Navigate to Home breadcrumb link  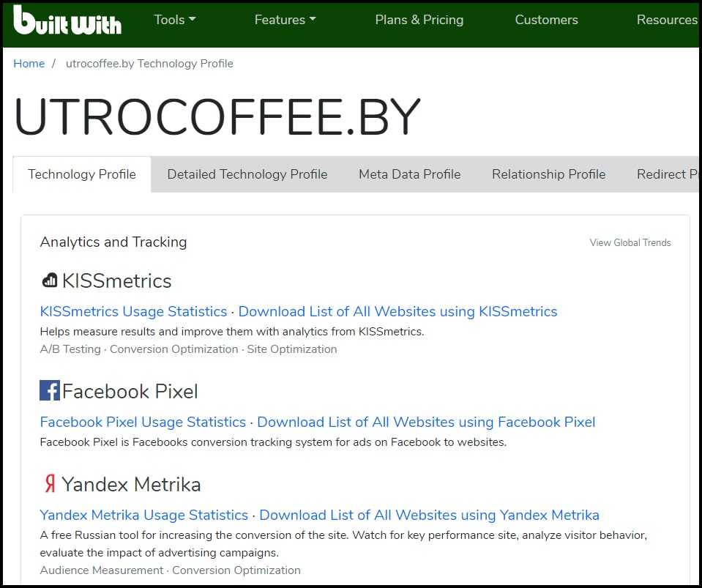click(29, 64)
